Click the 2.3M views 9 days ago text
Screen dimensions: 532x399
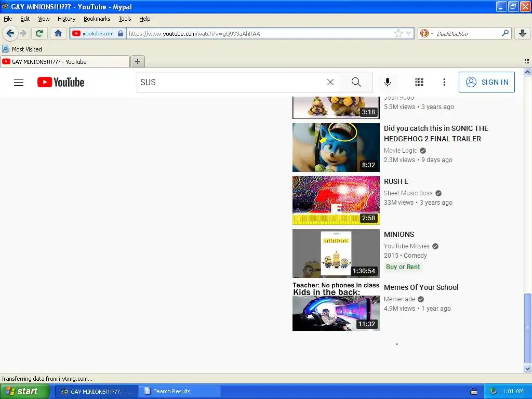point(418,160)
